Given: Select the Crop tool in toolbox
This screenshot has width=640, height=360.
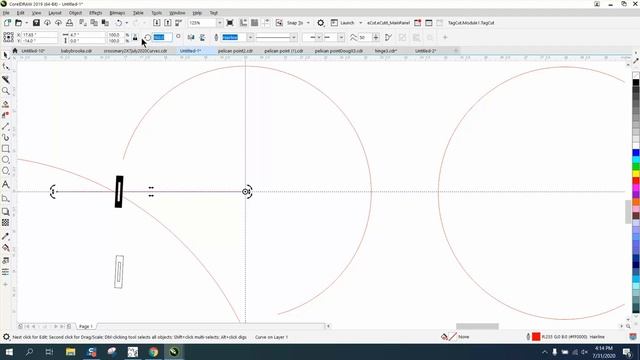Looking at the screenshot, I should point(6,79).
